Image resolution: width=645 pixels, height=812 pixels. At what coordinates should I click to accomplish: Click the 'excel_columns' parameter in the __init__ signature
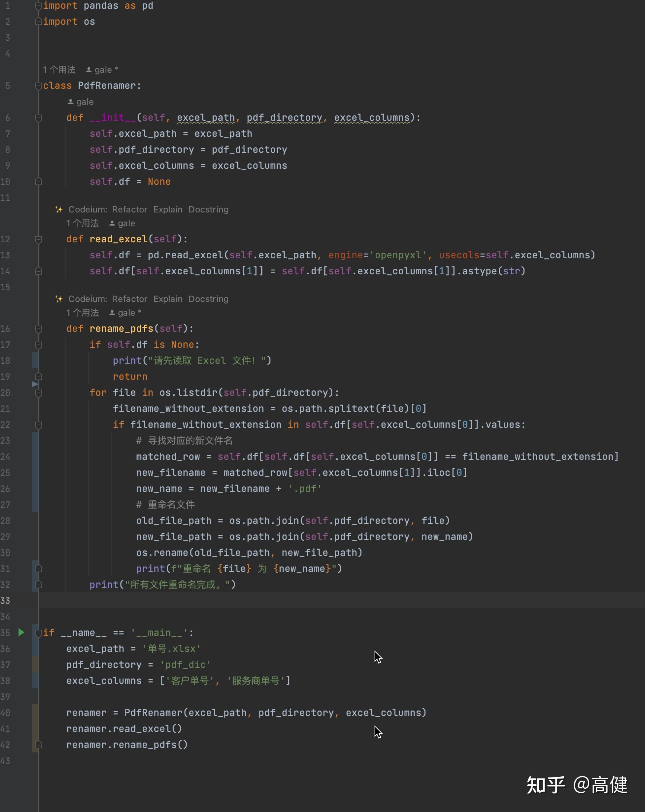[372, 118]
